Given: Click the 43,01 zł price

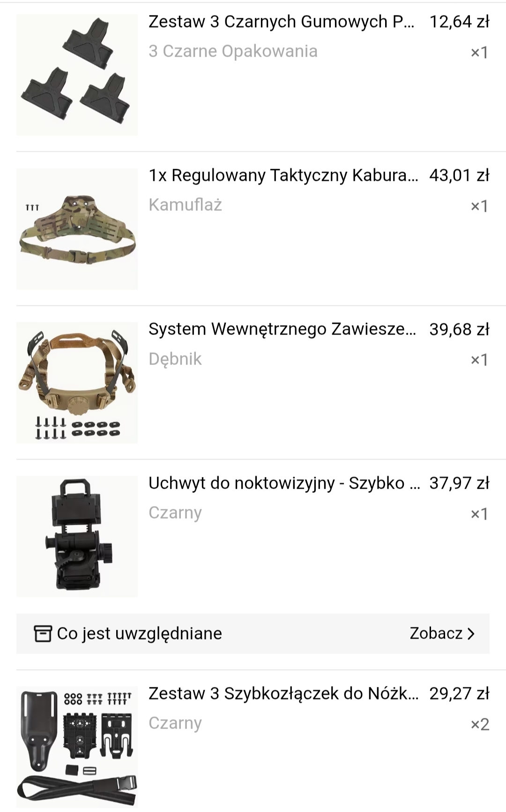Looking at the screenshot, I should coord(459,175).
